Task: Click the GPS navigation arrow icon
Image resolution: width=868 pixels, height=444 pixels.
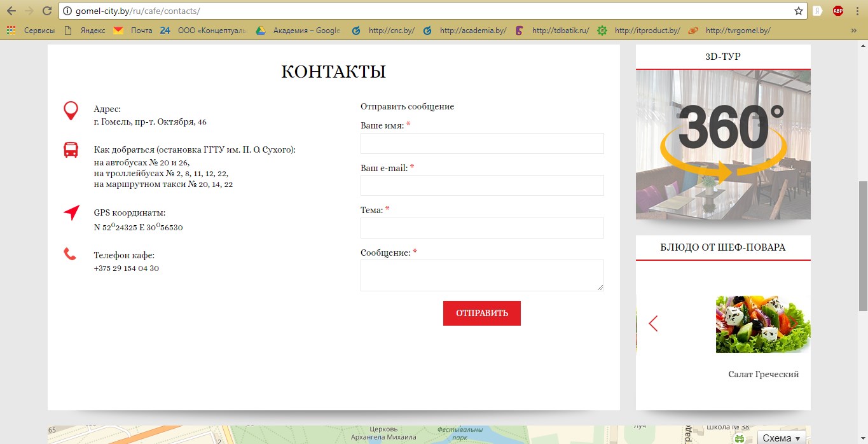Action: (71, 213)
